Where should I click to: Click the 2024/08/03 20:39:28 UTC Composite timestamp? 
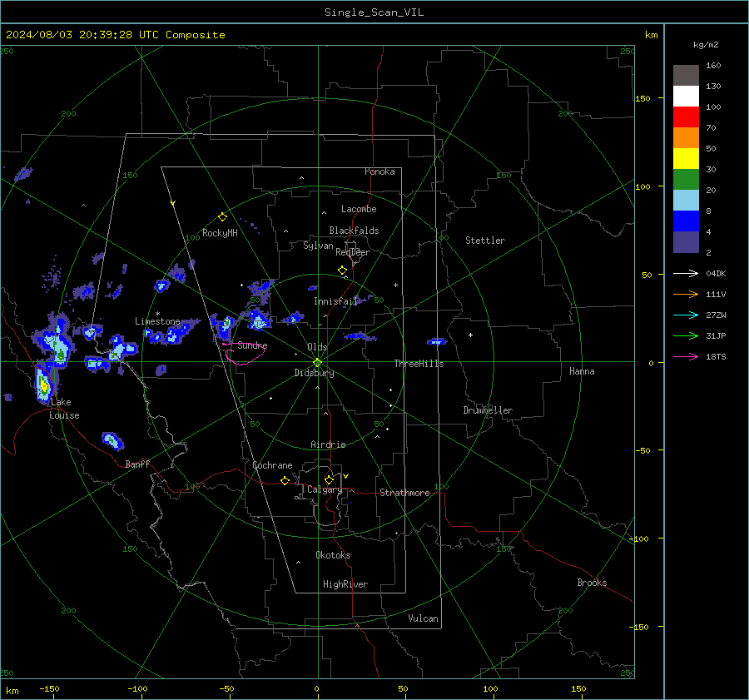(x=115, y=35)
